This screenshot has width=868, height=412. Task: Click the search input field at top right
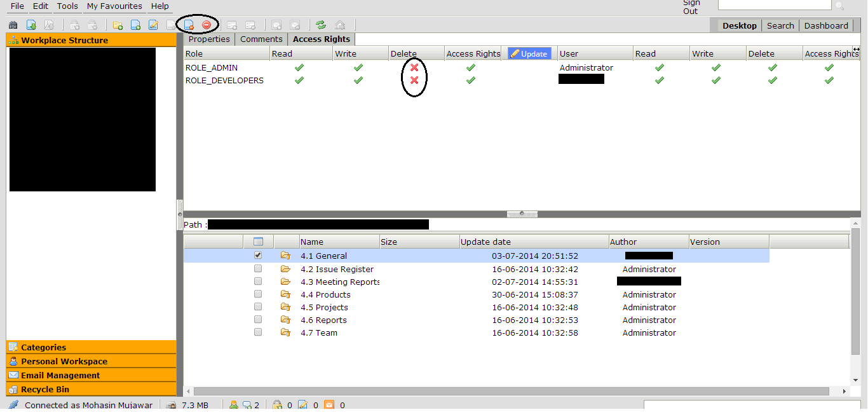[x=774, y=5]
